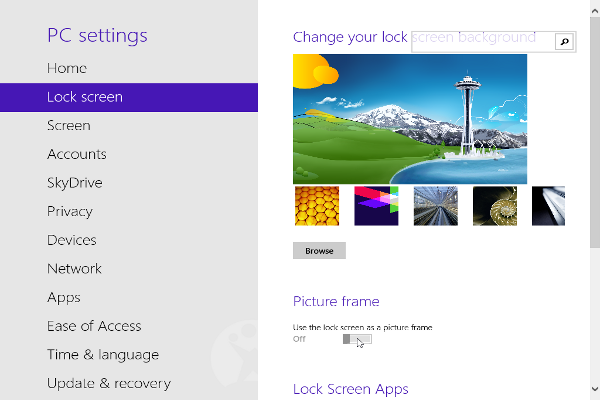Click the scrollbar down arrow
Image resolution: width=600 pixels, height=400 pixels.
(x=595, y=389)
